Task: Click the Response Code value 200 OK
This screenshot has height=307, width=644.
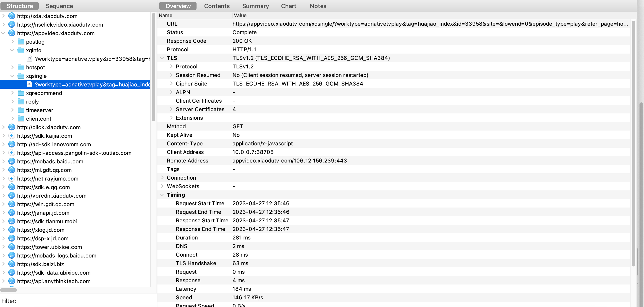Action: click(242, 41)
